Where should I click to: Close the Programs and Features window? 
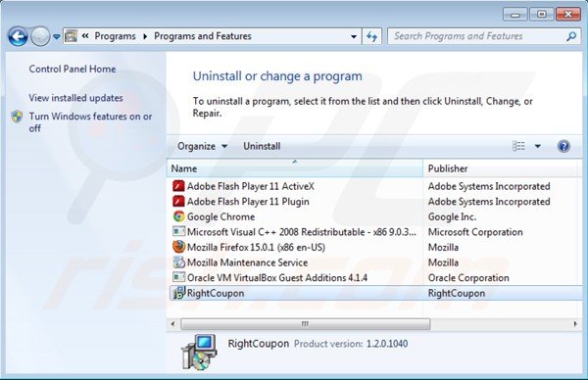(568, 15)
